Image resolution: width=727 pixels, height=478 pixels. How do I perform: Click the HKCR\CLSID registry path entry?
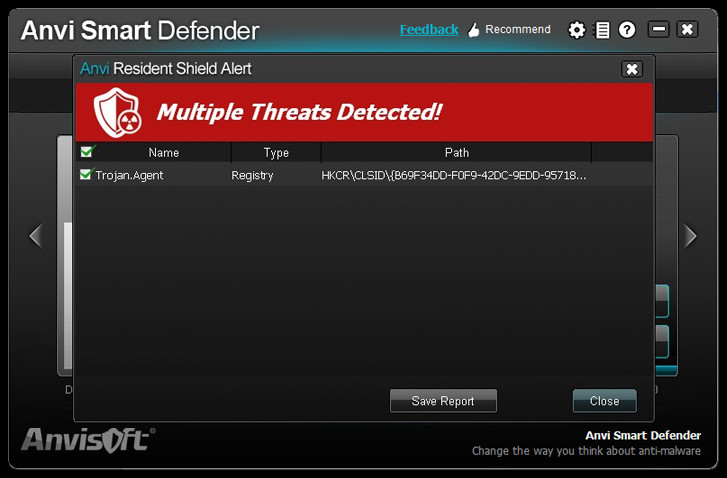tap(454, 175)
